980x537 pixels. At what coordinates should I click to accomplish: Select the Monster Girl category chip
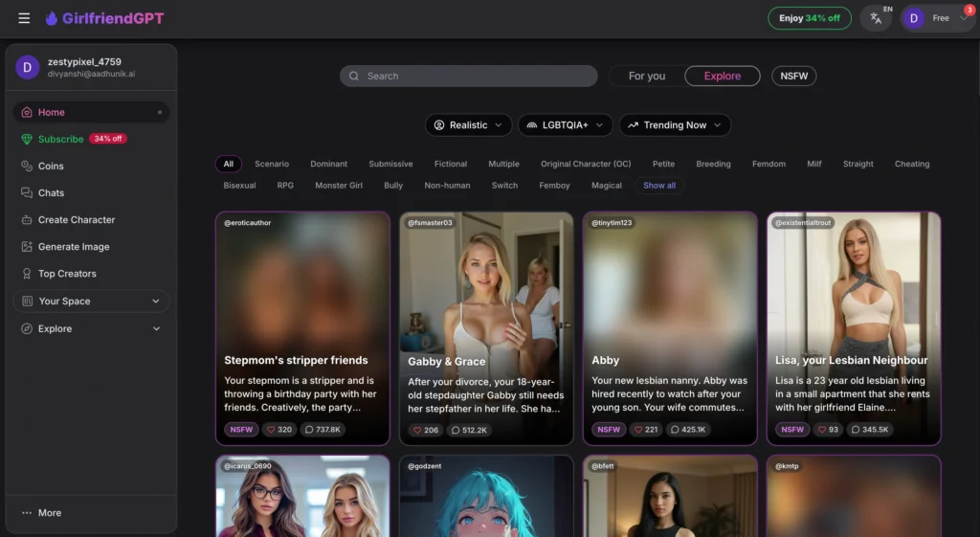[x=339, y=185]
